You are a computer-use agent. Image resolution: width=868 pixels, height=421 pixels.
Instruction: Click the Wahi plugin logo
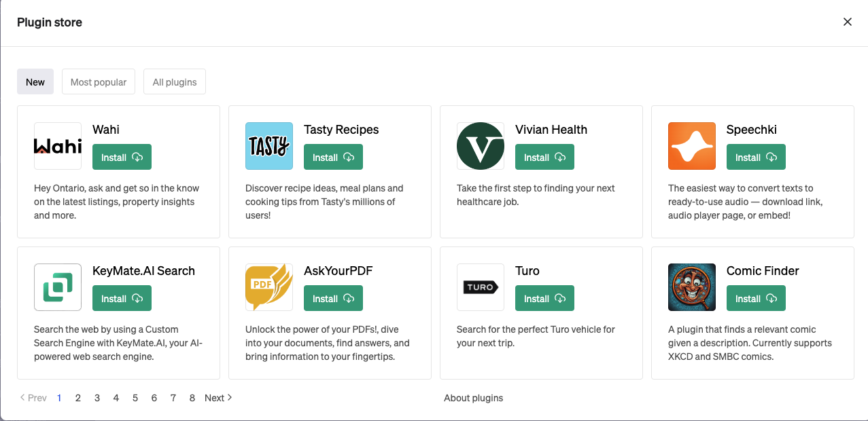pos(58,146)
